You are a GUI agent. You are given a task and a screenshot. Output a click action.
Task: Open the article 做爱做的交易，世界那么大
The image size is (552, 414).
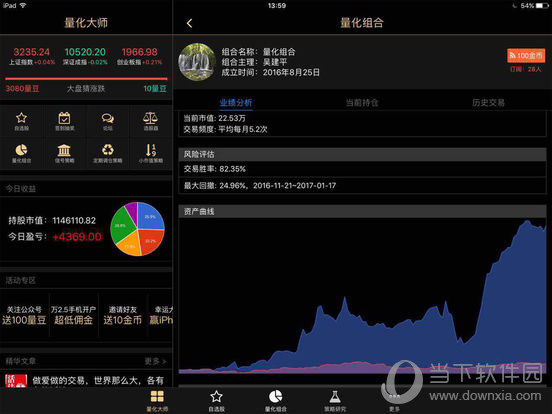(98, 381)
